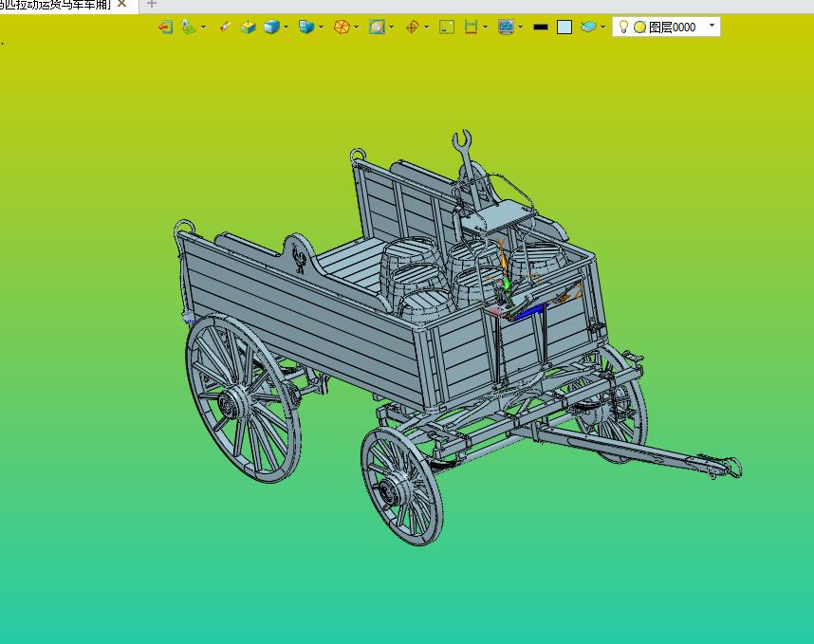The image size is (814, 644).
Task: Open the view orientation dropdown arrow
Action: (322, 27)
